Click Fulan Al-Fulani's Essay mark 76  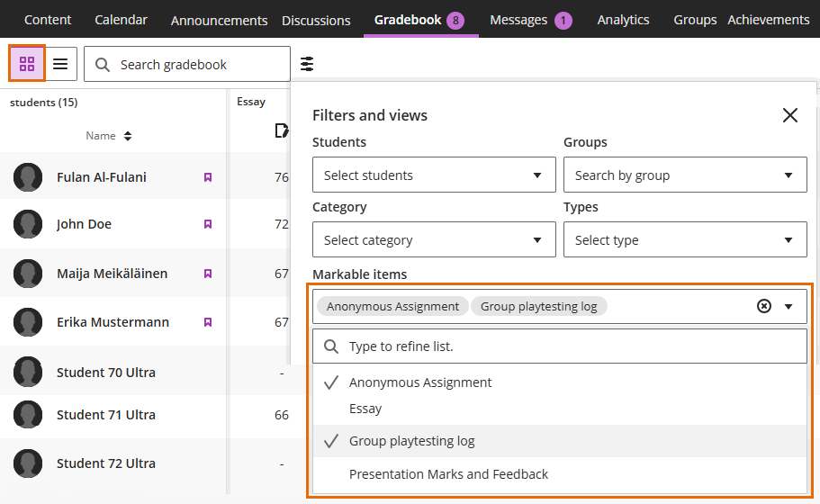(282, 177)
